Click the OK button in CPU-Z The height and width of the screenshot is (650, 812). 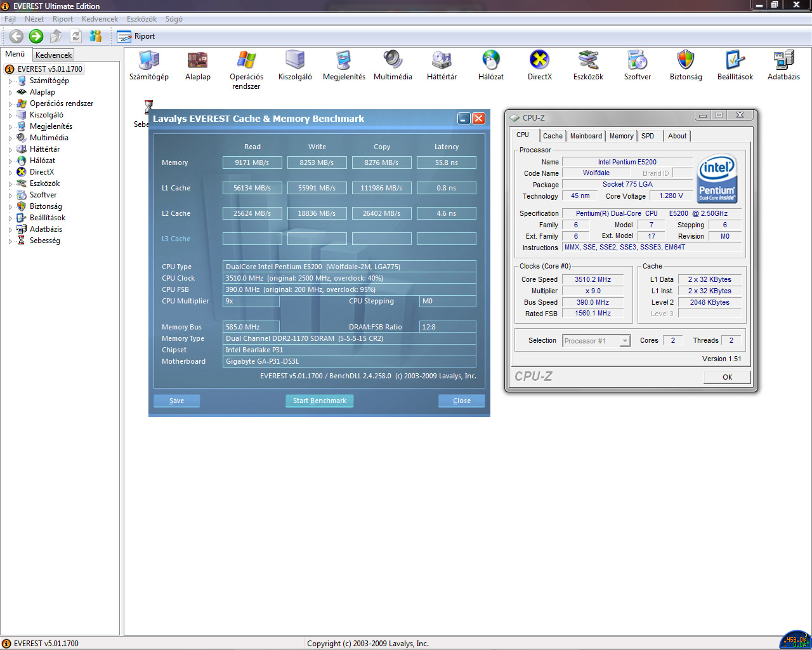tap(727, 377)
